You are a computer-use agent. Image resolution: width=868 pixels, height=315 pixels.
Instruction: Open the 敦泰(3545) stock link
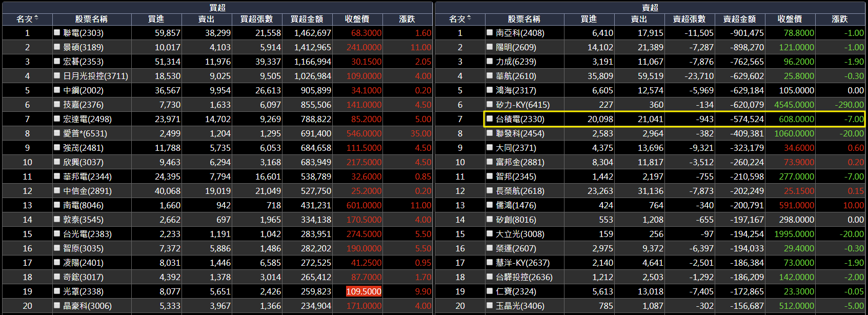83,220
